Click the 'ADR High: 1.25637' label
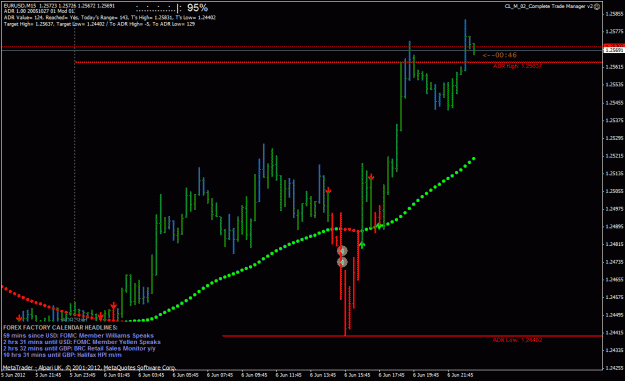 click(517, 66)
